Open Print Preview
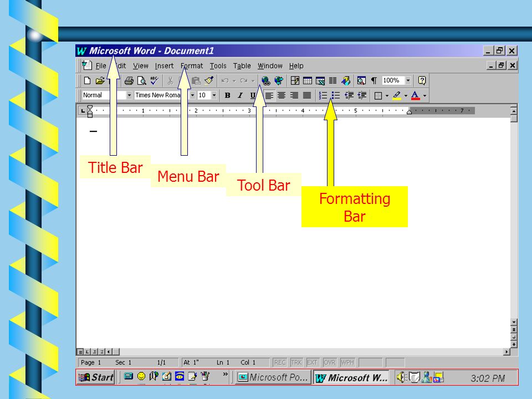Viewport: 532px width, 399px height. click(141, 80)
